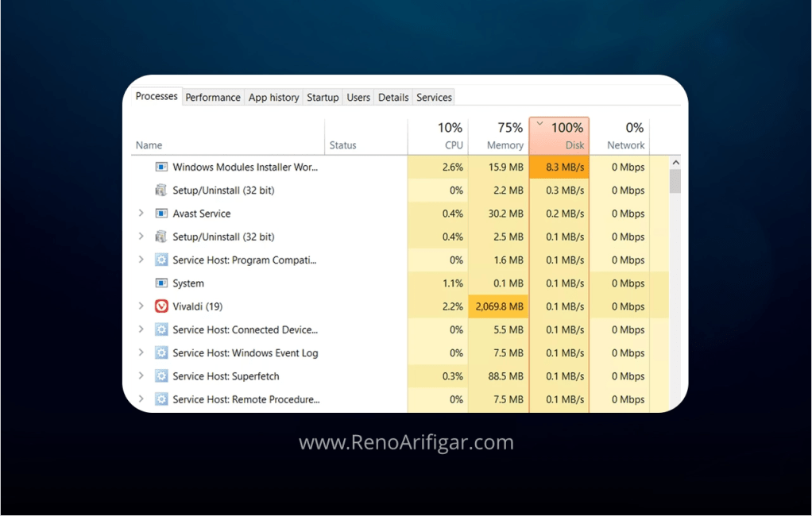Click the scrollbar up arrow
Viewport: 812px width, 516px height.
pyautogui.click(x=675, y=160)
